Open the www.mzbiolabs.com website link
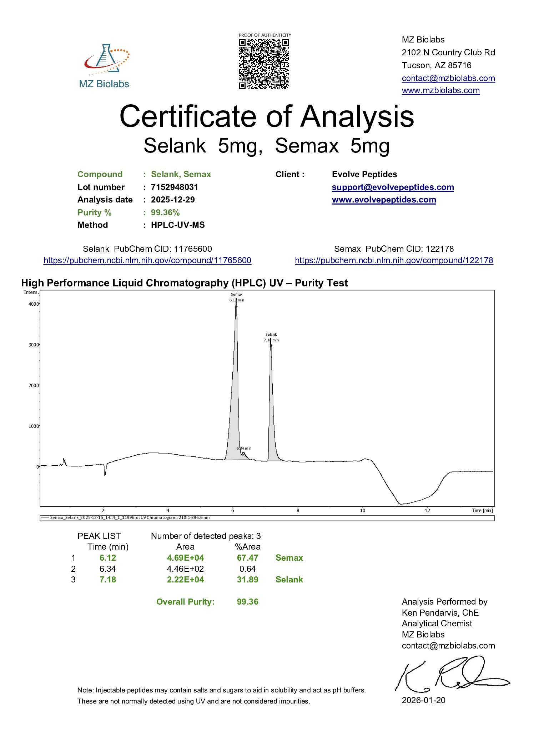 440,91
